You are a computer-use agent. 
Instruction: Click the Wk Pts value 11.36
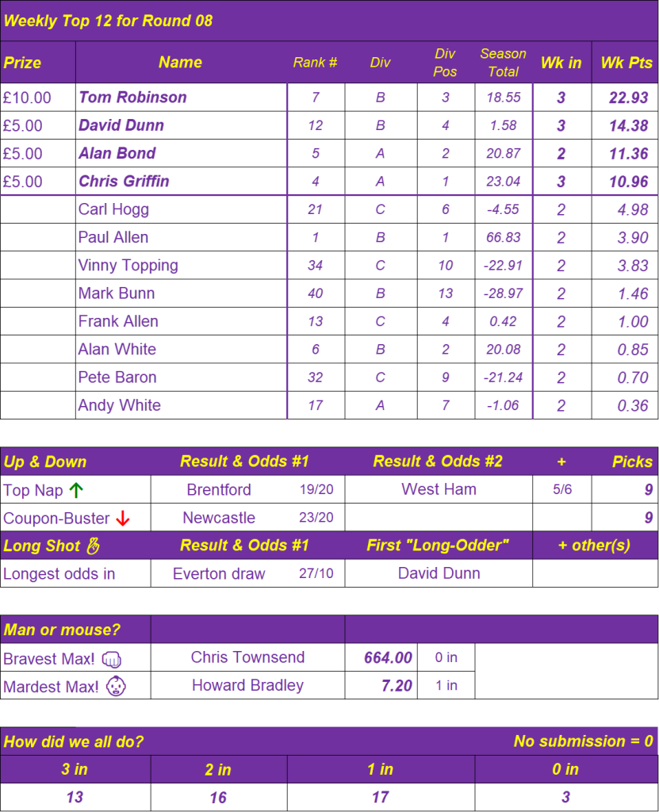628,153
